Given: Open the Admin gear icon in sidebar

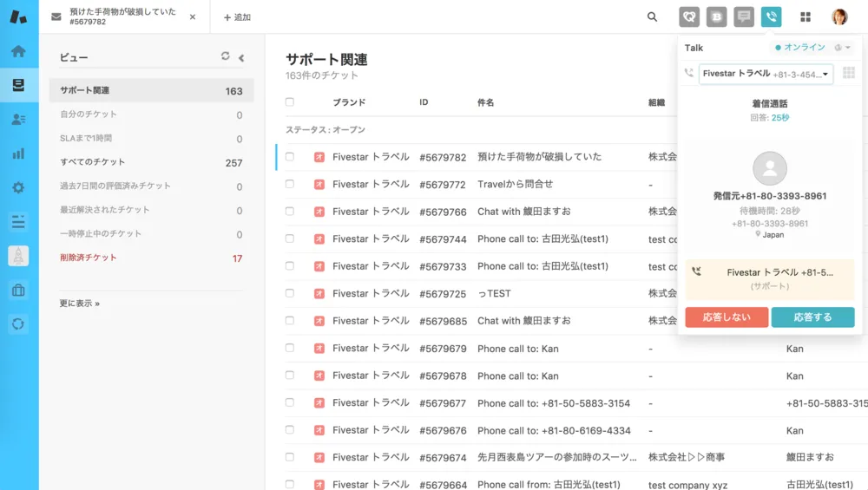Looking at the screenshot, I should pos(18,187).
